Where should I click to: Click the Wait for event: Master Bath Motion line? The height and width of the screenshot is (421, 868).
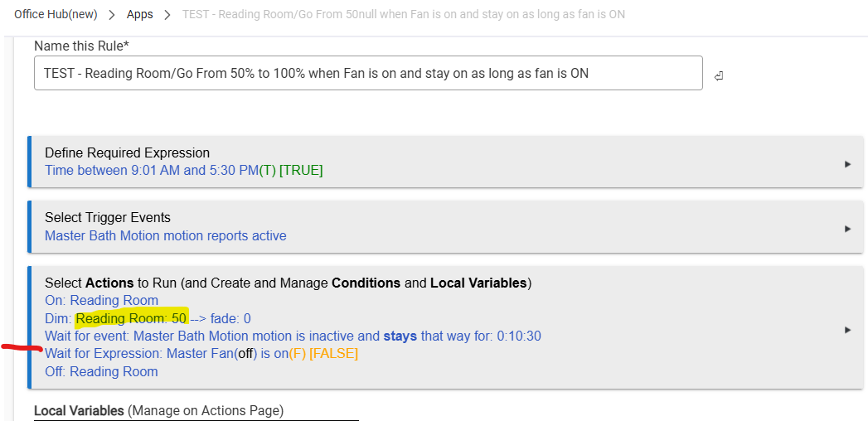click(293, 336)
